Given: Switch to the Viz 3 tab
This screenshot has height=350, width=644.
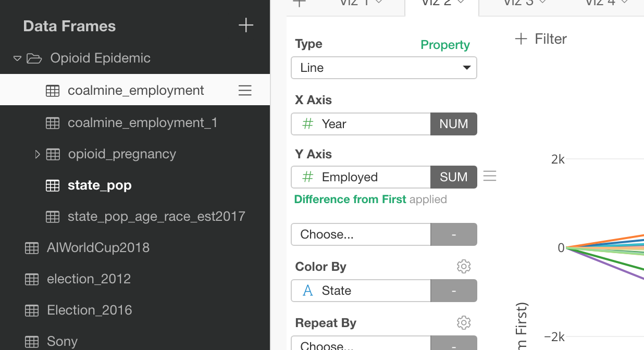Looking at the screenshot, I should pos(525,3).
